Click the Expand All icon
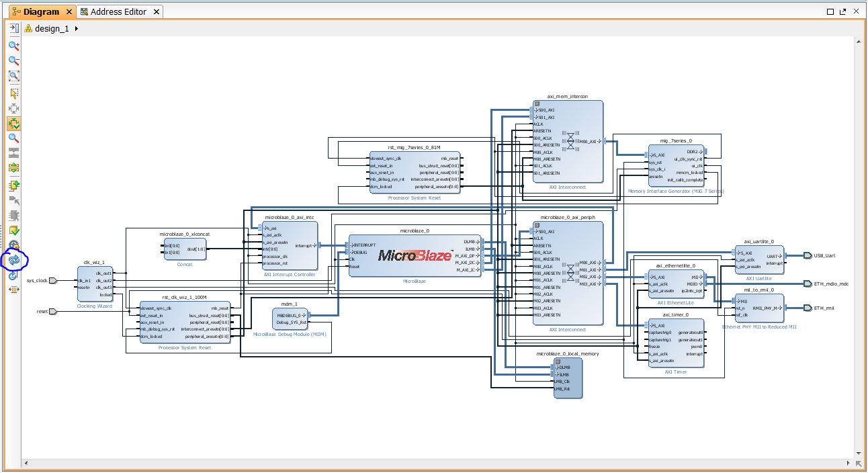This screenshot has height=473, width=868. pyautogui.click(x=13, y=168)
